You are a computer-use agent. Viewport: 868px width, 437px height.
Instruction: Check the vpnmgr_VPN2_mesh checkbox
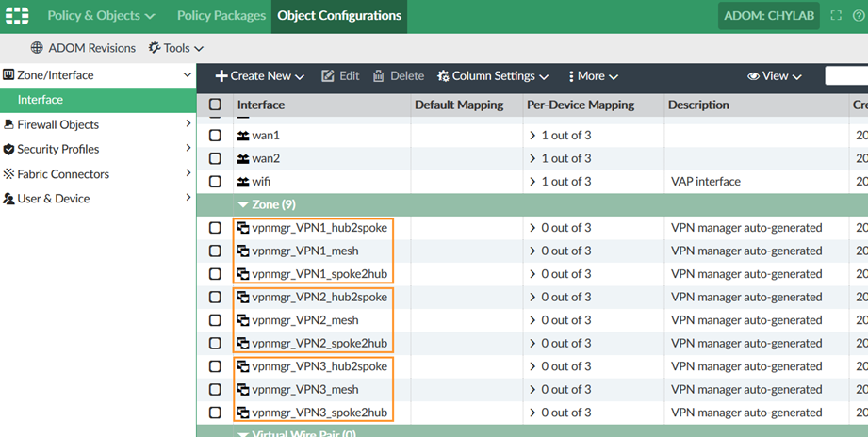(215, 320)
